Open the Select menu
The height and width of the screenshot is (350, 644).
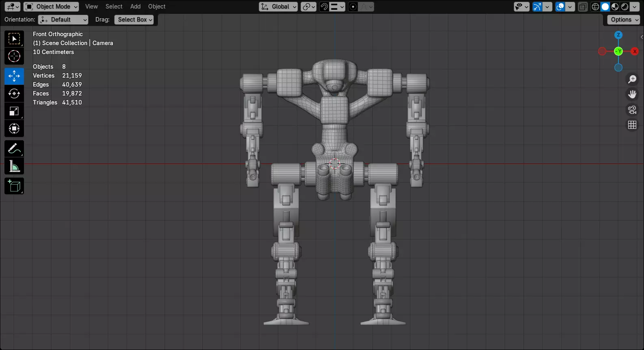point(114,7)
